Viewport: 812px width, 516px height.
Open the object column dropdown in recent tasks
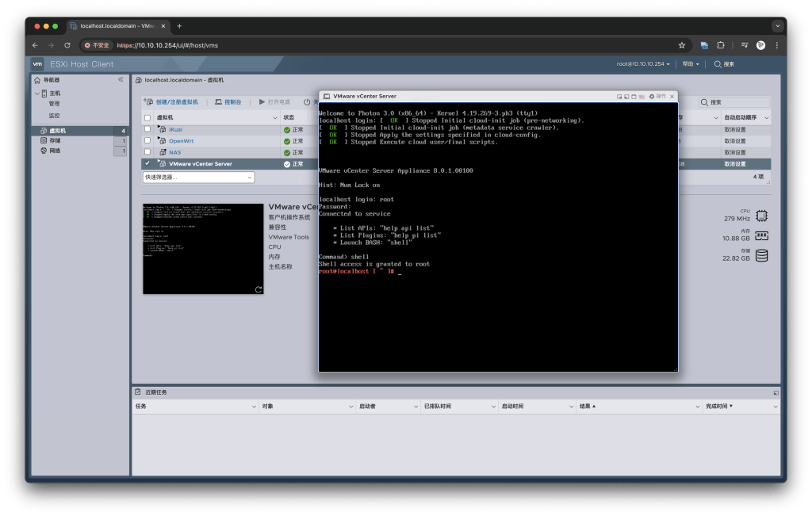click(x=350, y=407)
